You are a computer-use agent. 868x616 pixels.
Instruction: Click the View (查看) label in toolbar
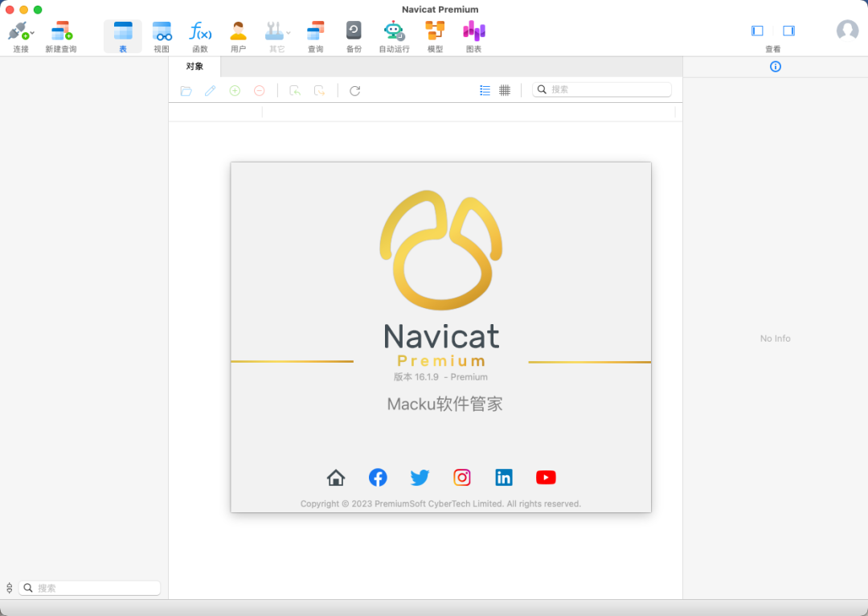[x=773, y=49]
